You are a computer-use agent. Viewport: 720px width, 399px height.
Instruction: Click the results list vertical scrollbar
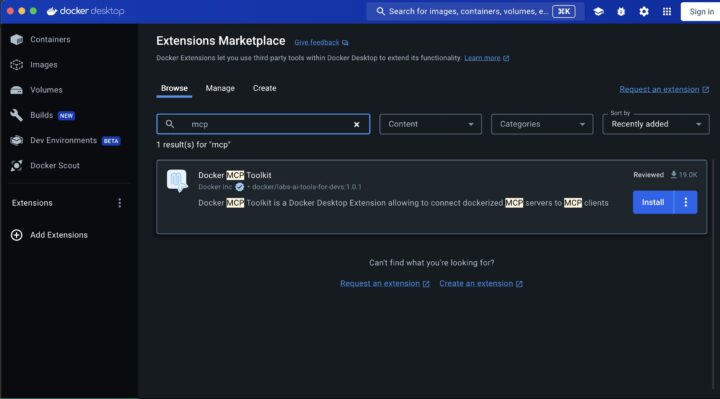[x=713, y=275]
